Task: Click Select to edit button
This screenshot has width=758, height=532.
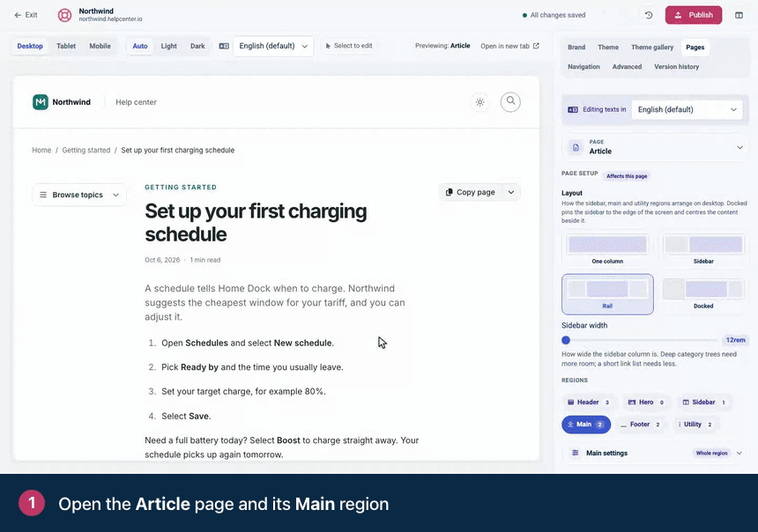Action: [x=348, y=46]
